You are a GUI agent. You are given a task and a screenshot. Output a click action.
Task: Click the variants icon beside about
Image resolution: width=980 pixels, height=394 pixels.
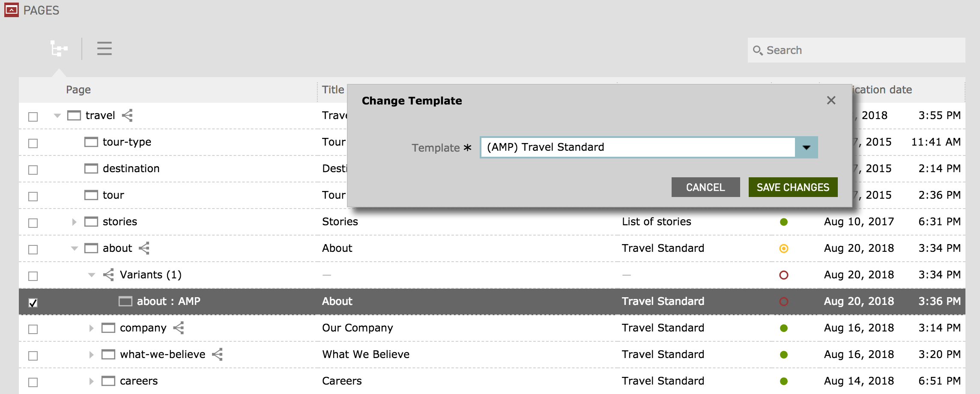tap(143, 248)
